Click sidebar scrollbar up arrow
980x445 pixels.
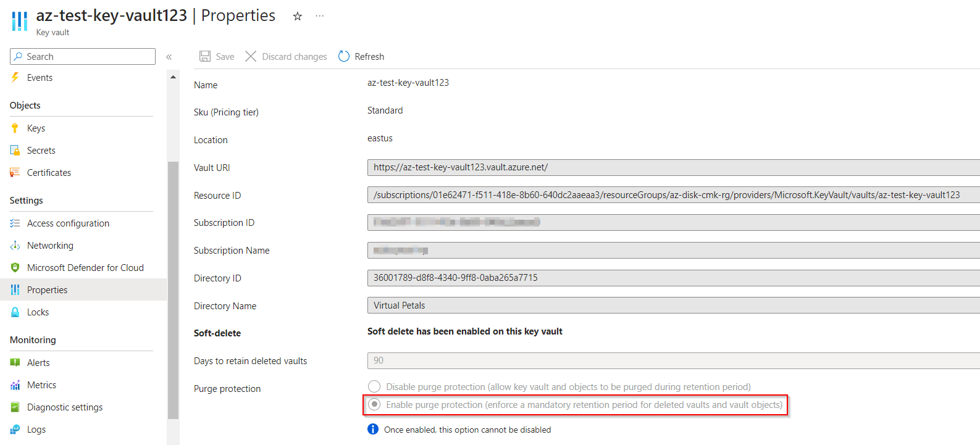(x=173, y=77)
